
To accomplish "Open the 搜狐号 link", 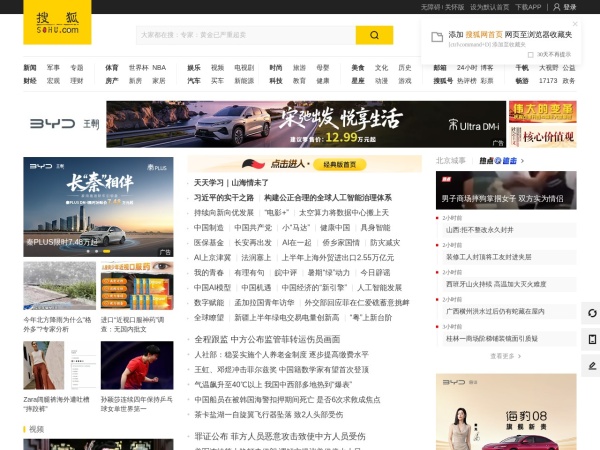I will pyautogui.click(x=443, y=81).
